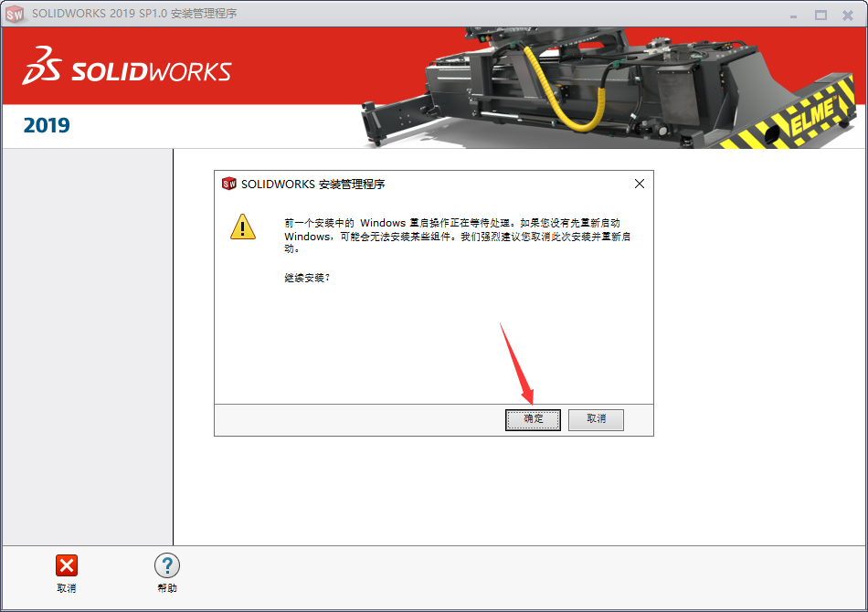This screenshot has width=868, height=612.
Task: Click the Windows restart warning message text
Action: [x=457, y=236]
